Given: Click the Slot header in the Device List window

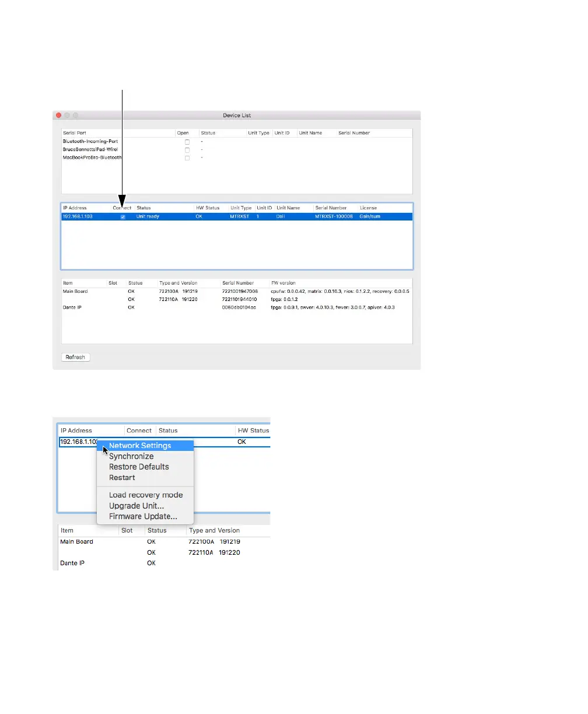Looking at the screenshot, I should [x=113, y=283].
